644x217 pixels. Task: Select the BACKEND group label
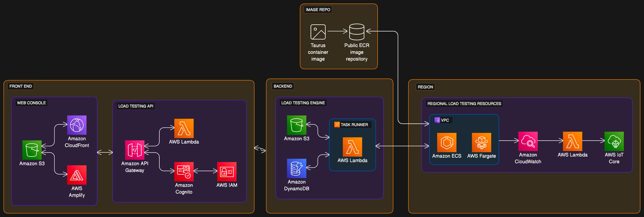(283, 86)
